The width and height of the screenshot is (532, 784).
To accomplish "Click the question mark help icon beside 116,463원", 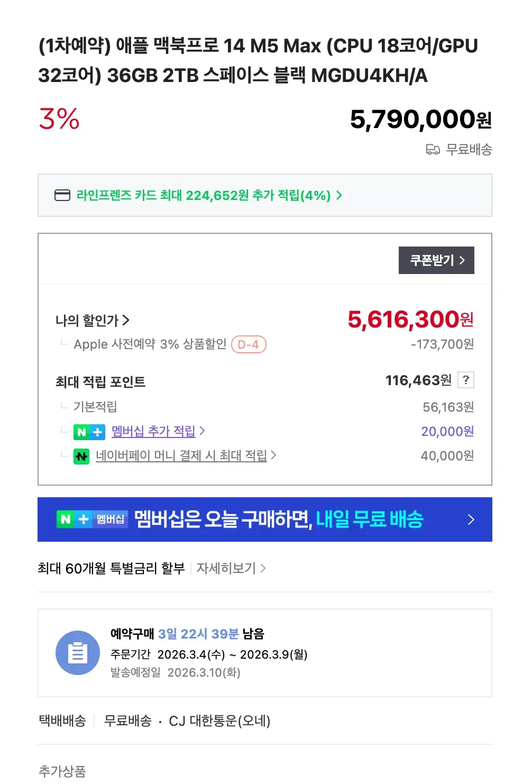I will coord(465,380).
